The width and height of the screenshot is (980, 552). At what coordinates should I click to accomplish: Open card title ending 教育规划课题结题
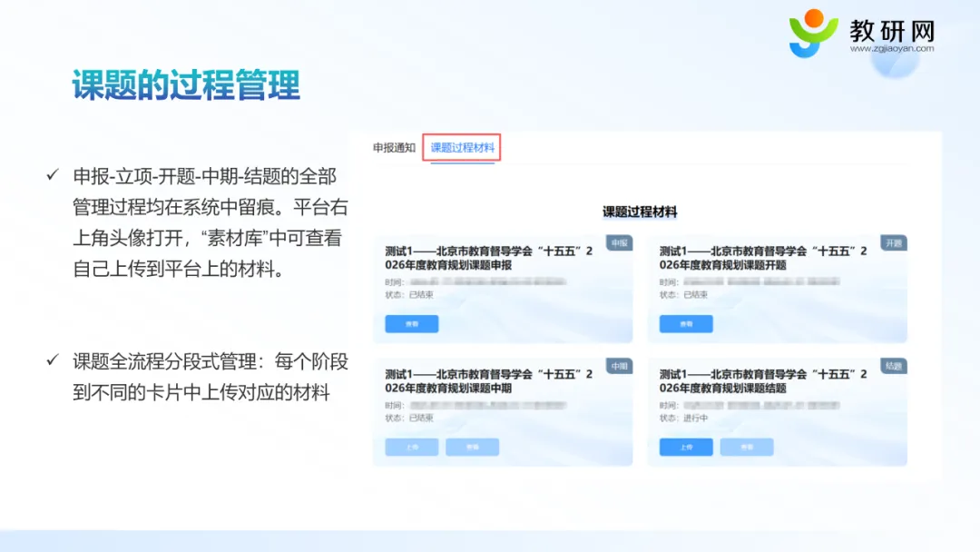point(763,380)
